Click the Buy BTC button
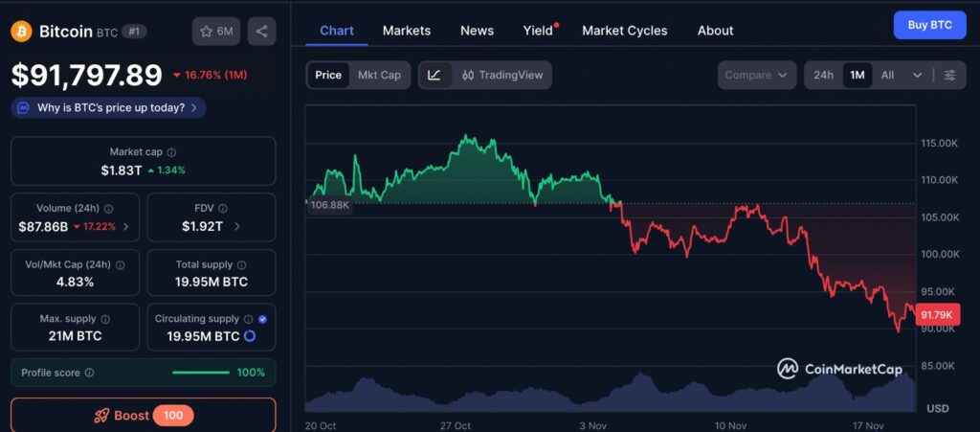The image size is (980, 432). pyautogui.click(x=929, y=26)
